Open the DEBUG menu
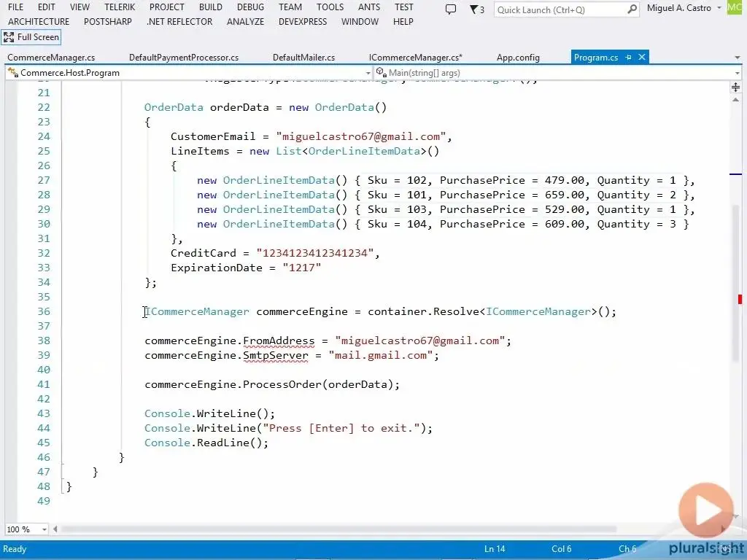 (x=250, y=7)
